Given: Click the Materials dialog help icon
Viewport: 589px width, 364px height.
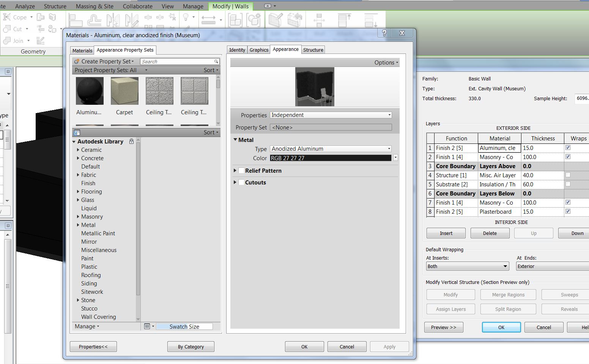Looking at the screenshot, I should pyautogui.click(x=384, y=33).
